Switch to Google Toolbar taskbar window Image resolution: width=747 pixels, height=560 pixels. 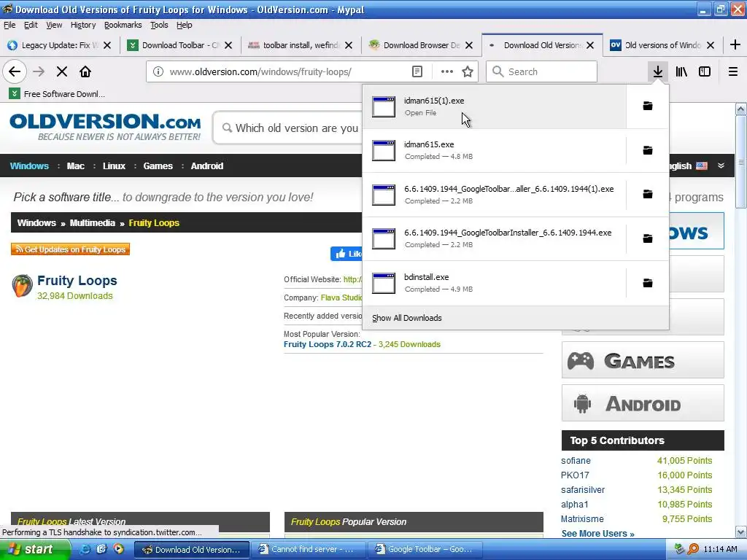425,549
